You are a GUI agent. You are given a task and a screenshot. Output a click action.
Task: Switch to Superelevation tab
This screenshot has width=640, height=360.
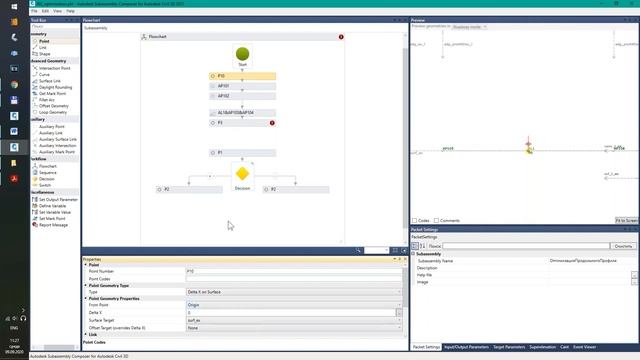coord(542,347)
